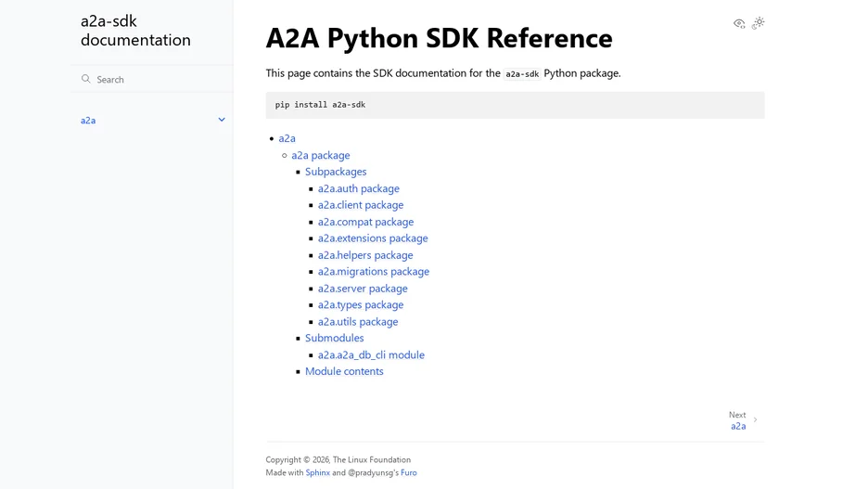Open the a2a.migrations package link
The height and width of the screenshot is (489, 868).
click(x=373, y=271)
